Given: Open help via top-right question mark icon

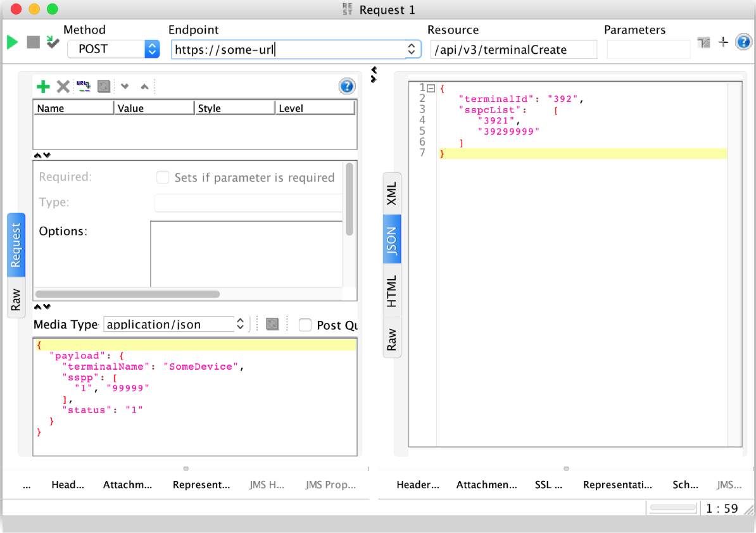Looking at the screenshot, I should click(x=743, y=42).
